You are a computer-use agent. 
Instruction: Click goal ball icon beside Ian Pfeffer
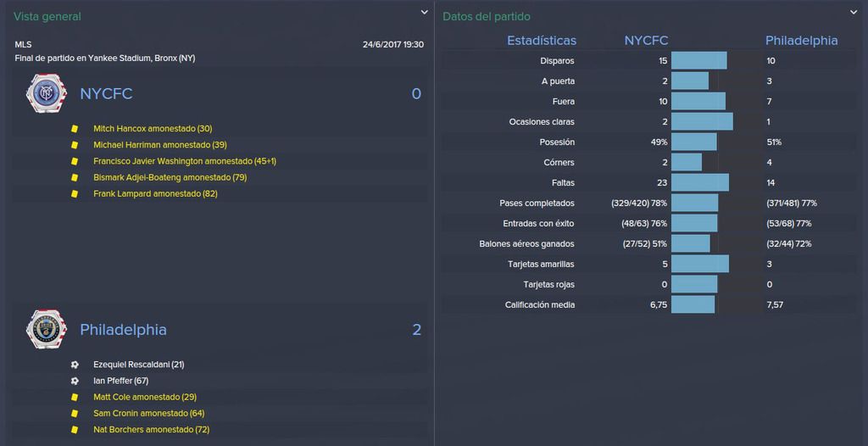pyautogui.click(x=75, y=381)
